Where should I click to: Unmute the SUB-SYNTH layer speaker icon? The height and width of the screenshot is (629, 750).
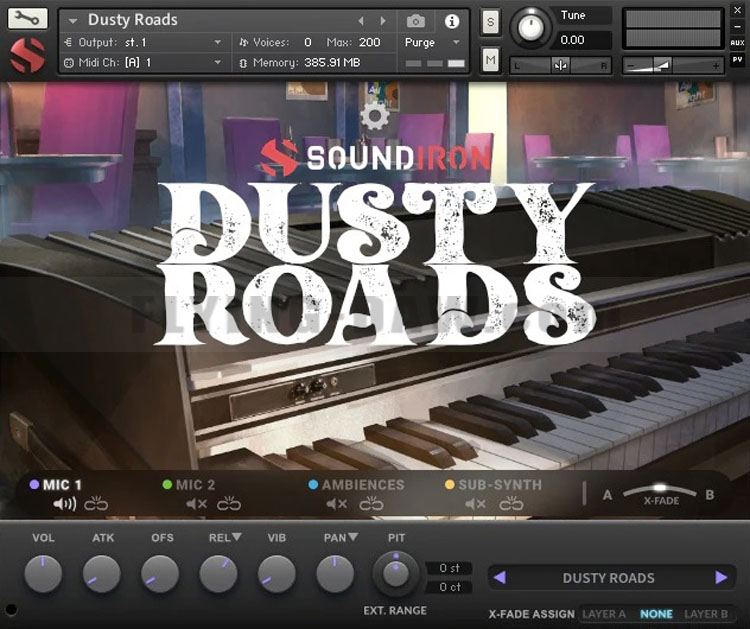(x=475, y=504)
